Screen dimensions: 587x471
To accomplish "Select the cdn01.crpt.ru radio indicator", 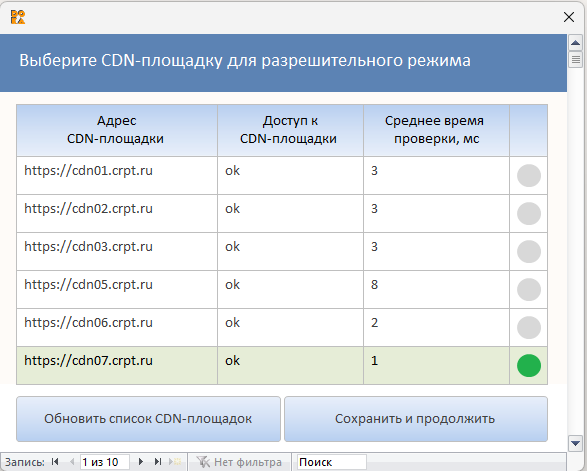I will [529, 175].
